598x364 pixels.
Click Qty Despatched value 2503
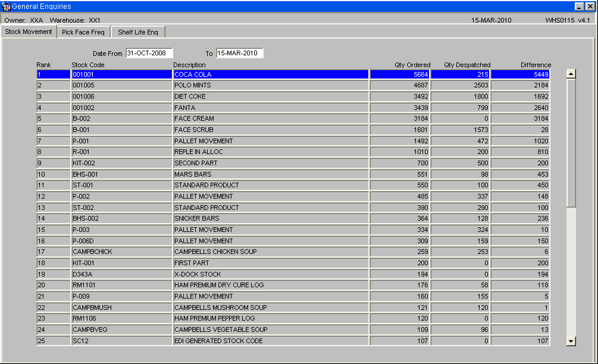pos(461,86)
